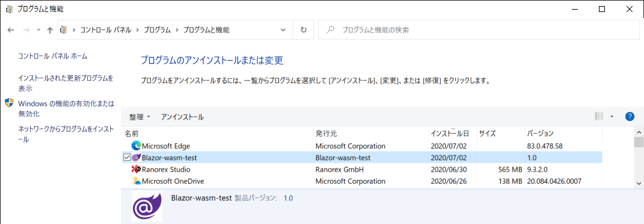
Task: Click the 2020/06/26 install date cell
Action: 449,181
